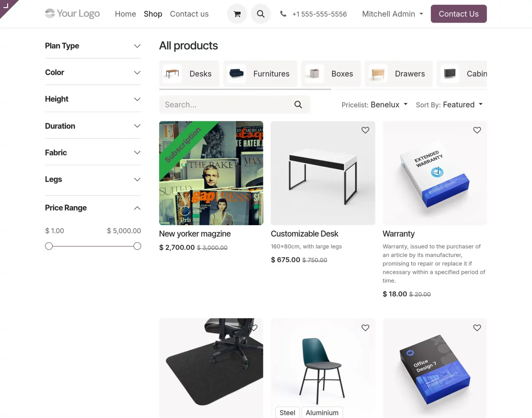The image size is (532, 418).
Task: Go to the Home menu item
Action: pos(125,14)
